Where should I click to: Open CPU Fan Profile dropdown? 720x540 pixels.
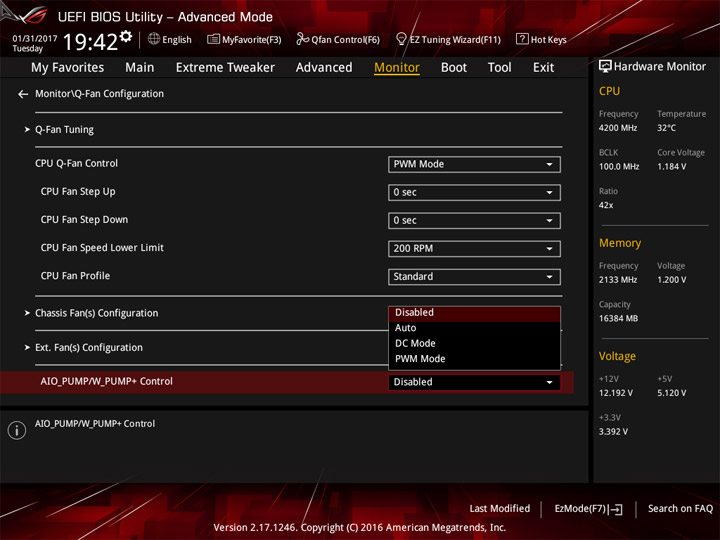coord(474,276)
